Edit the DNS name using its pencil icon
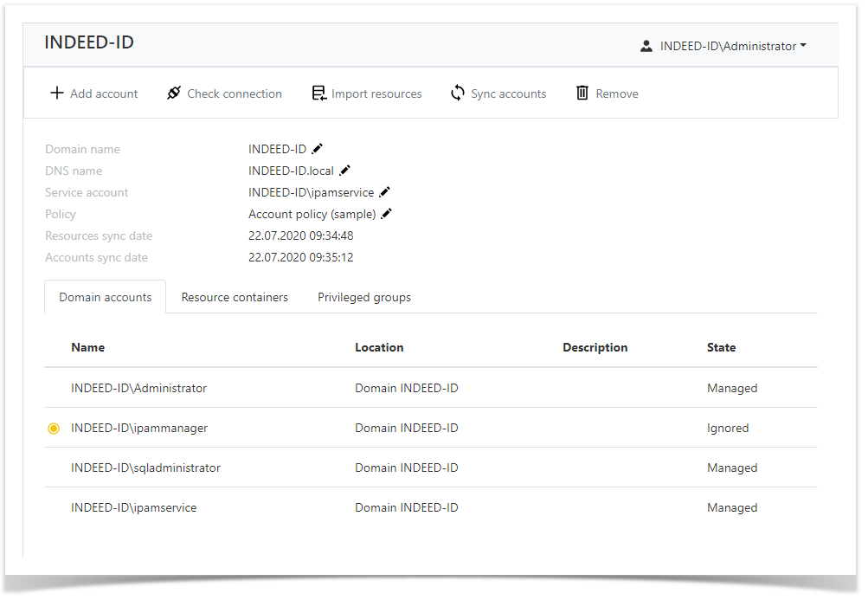The height and width of the screenshot is (600, 868). (x=345, y=170)
